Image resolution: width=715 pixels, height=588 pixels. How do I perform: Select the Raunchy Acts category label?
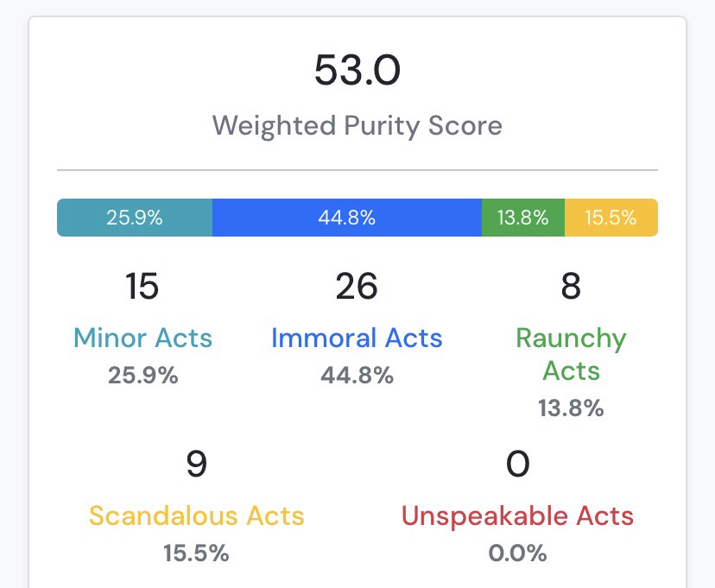[571, 354]
